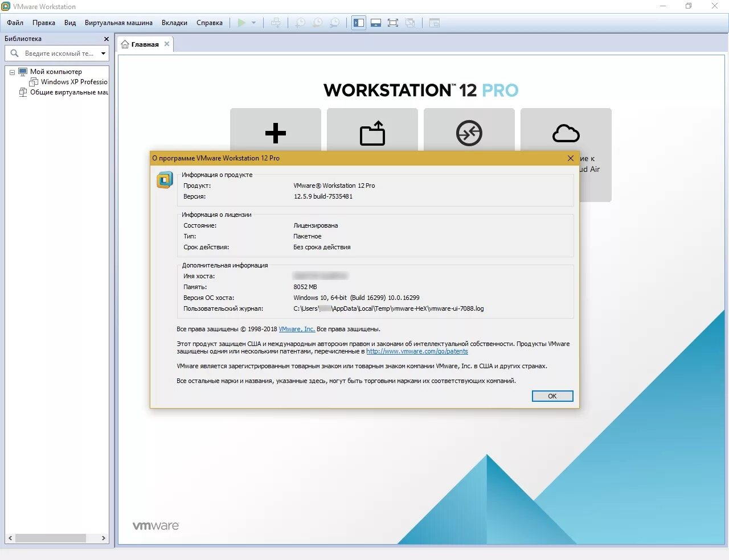
Task: Click the Пакетное license type value
Action: tap(308, 236)
